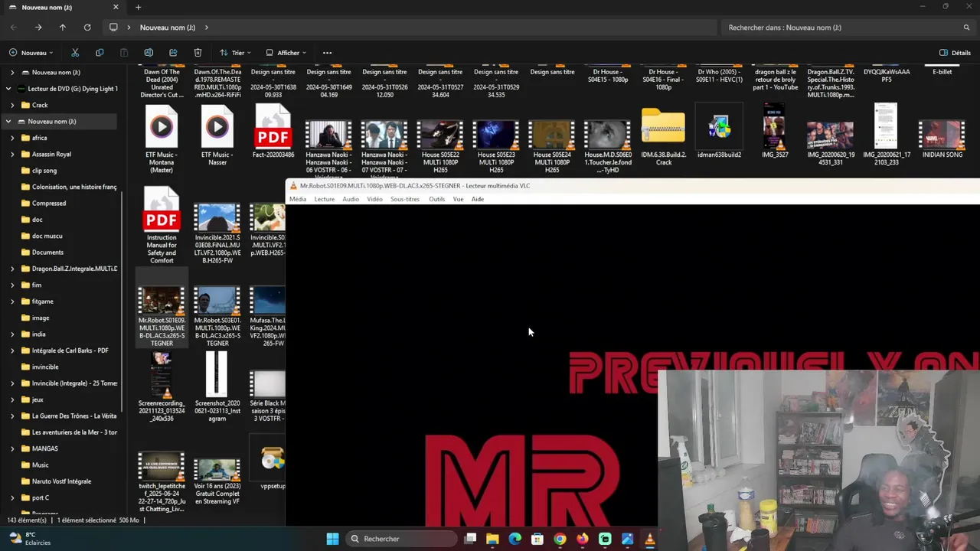This screenshot has width=980, height=551.
Task: Click the Share icon in Explorer toolbar
Action: pyautogui.click(x=173, y=53)
